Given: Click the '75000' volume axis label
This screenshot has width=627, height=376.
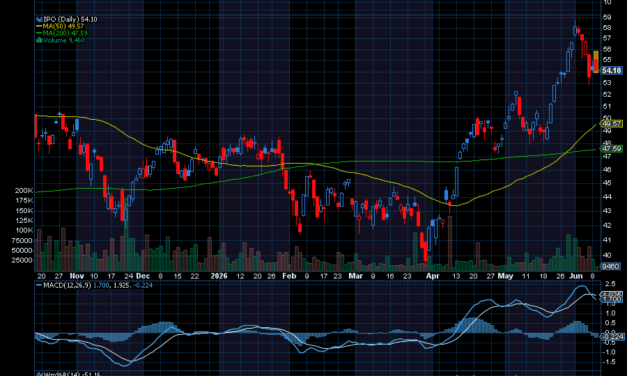Looking at the screenshot, I should coord(22,240).
